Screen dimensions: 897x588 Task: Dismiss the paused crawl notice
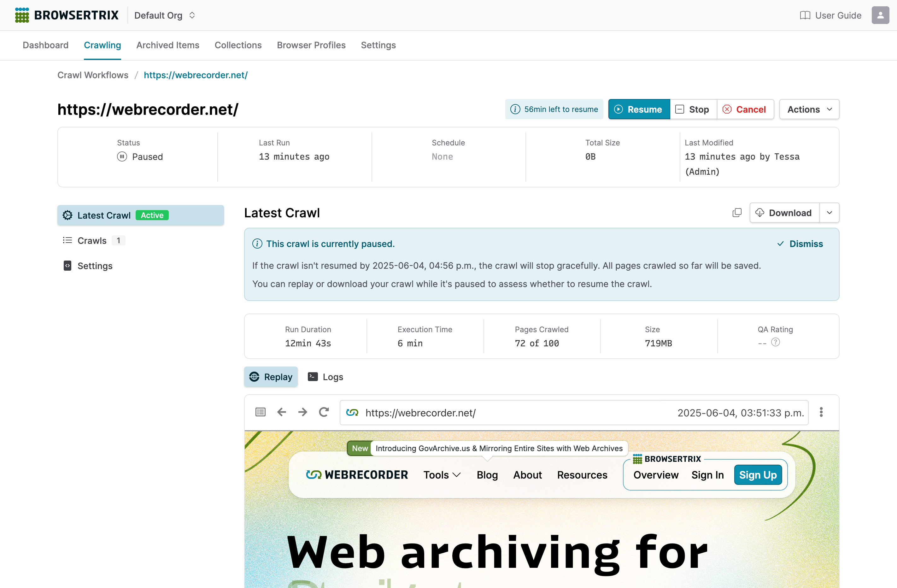800,244
